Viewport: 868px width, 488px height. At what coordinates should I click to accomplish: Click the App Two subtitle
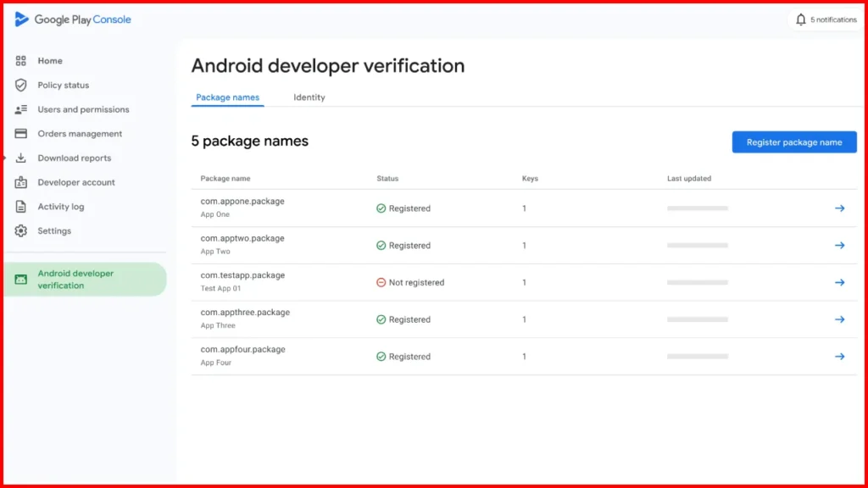pyautogui.click(x=215, y=252)
